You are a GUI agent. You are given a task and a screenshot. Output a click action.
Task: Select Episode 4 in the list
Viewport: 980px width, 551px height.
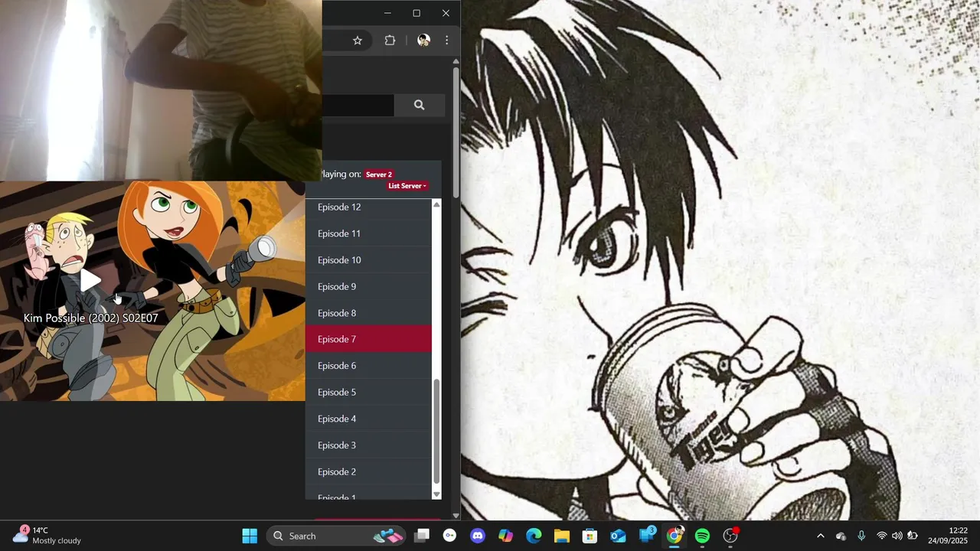tap(368, 419)
